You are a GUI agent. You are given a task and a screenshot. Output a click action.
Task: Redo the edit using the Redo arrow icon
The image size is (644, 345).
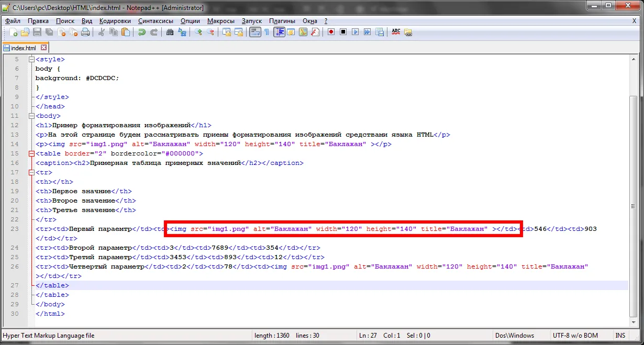pos(154,32)
